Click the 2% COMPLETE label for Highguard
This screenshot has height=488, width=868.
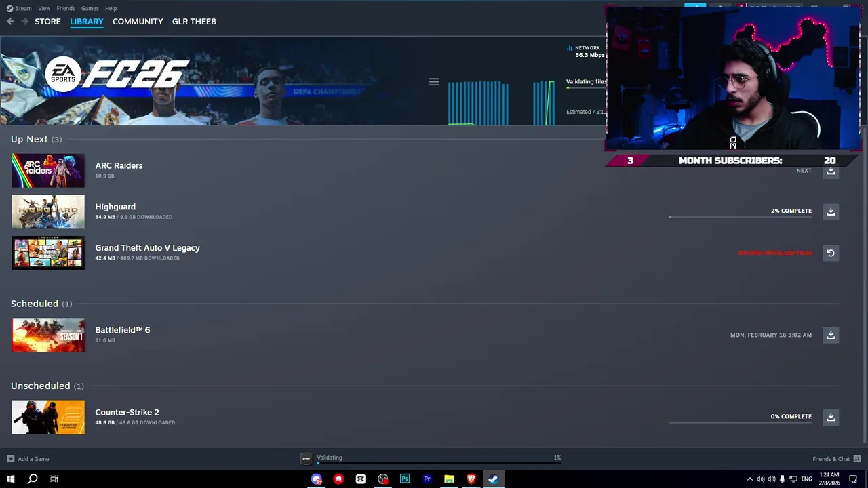pyautogui.click(x=791, y=211)
